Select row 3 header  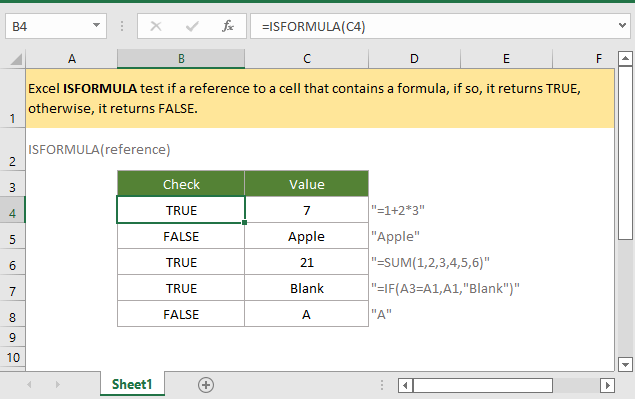[13, 183]
